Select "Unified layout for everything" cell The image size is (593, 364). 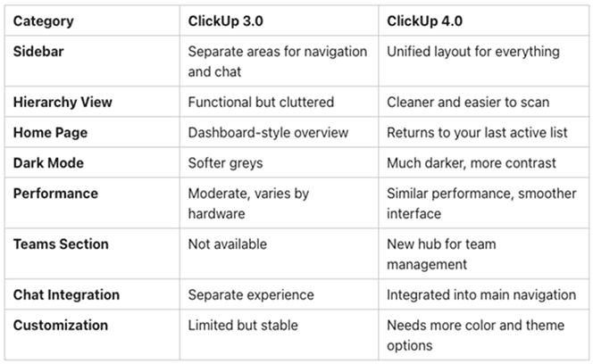pos(473,52)
